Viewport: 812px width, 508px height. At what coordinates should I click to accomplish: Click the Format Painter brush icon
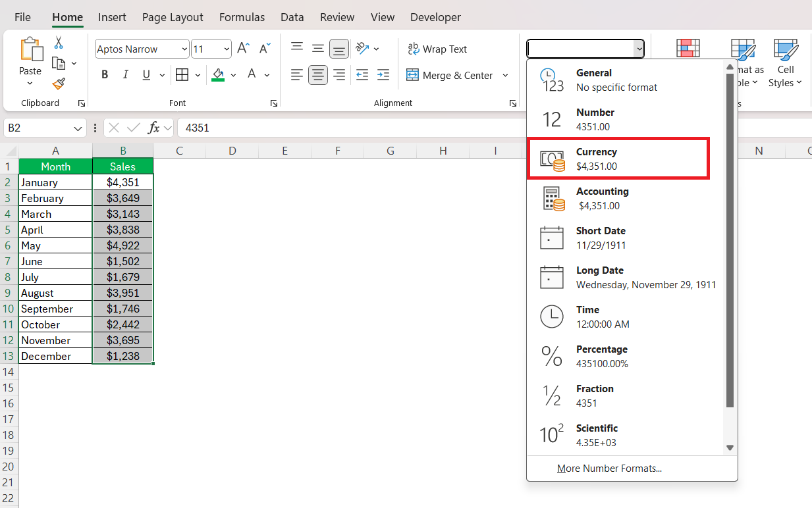tap(59, 84)
